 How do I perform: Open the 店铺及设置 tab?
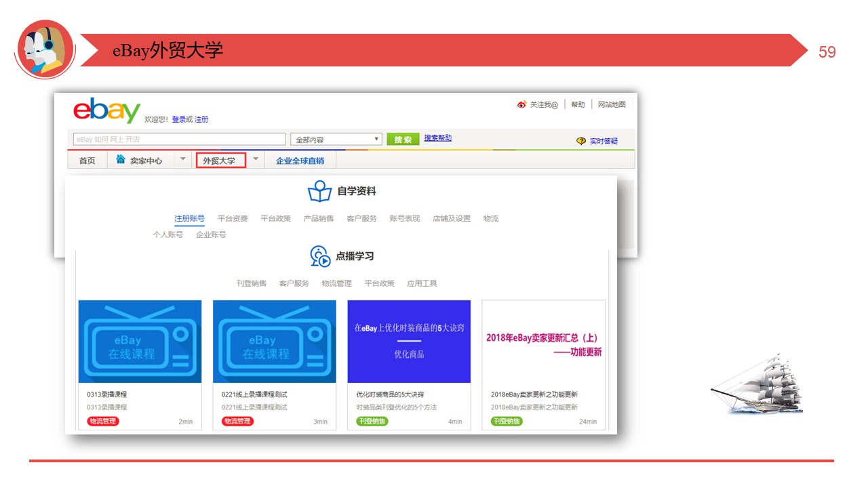click(452, 218)
